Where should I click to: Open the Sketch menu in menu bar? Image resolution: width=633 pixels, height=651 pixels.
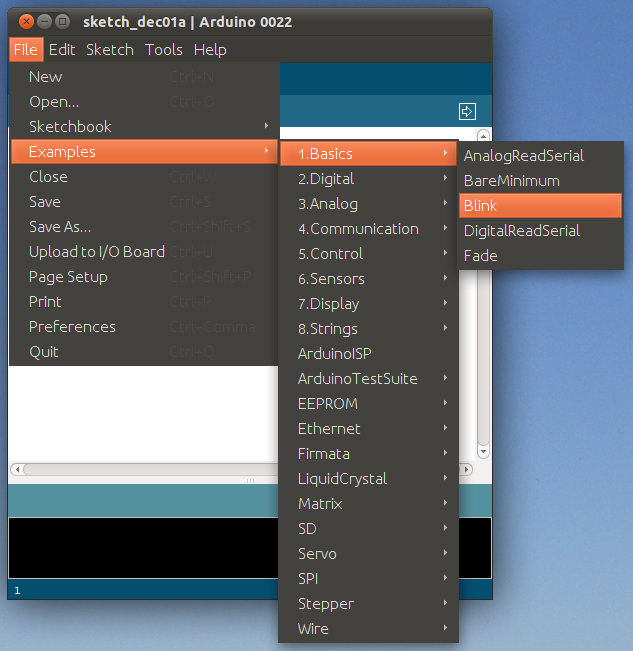point(110,49)
